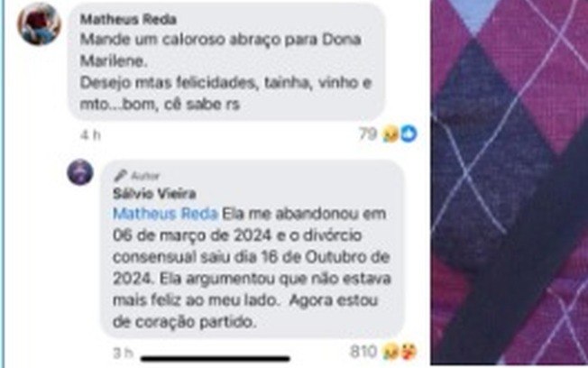This screenshot has height=368, width=588.
Task: Click the coração partido line in reply
Action: 185,322
